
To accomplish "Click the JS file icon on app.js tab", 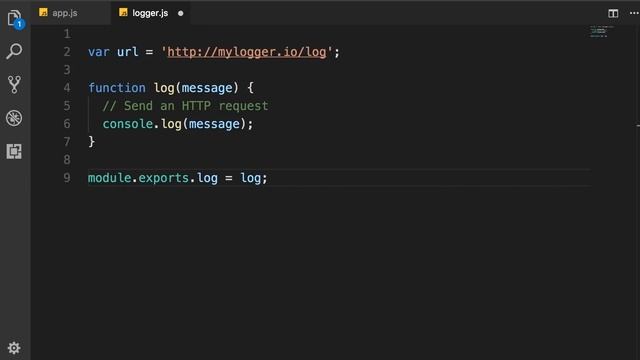I will tap(43, 13).
